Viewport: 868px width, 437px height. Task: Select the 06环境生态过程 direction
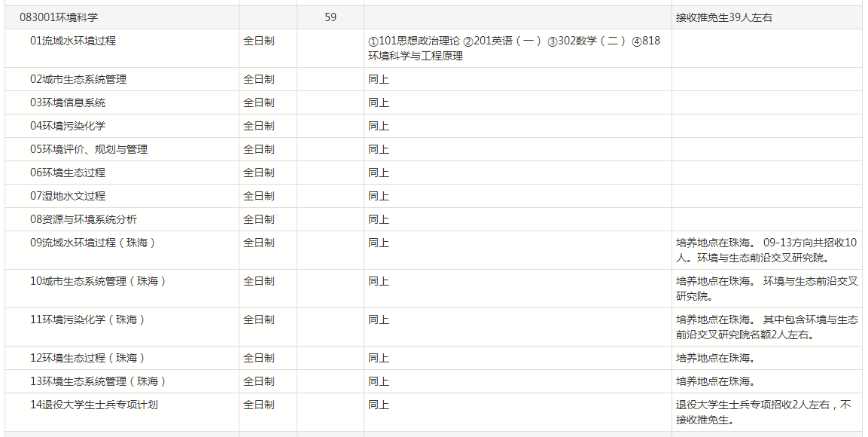click(x=68, y=173)
